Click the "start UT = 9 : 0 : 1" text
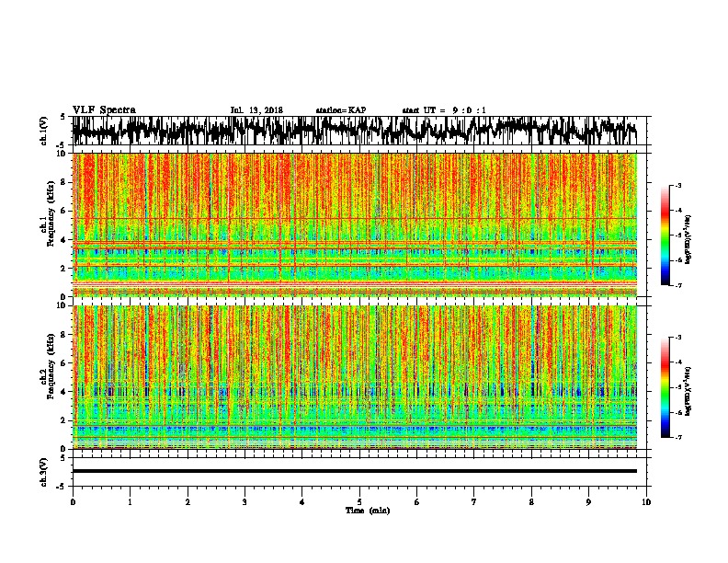Viewport: 728px width, 563px height. 444,110
